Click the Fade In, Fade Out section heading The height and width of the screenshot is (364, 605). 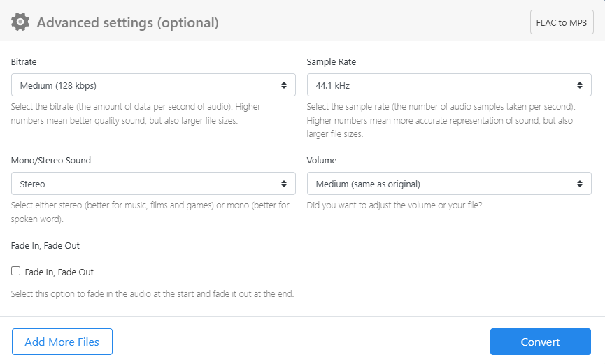coord(45,246)
